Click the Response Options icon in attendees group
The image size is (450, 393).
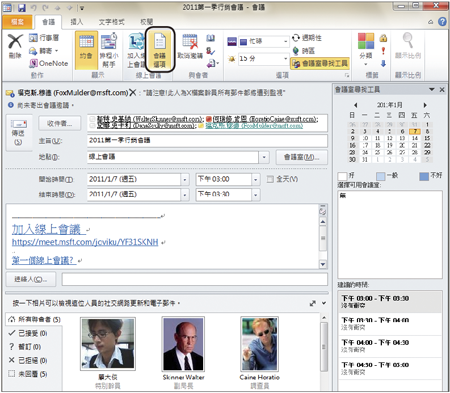coord(212,63)
